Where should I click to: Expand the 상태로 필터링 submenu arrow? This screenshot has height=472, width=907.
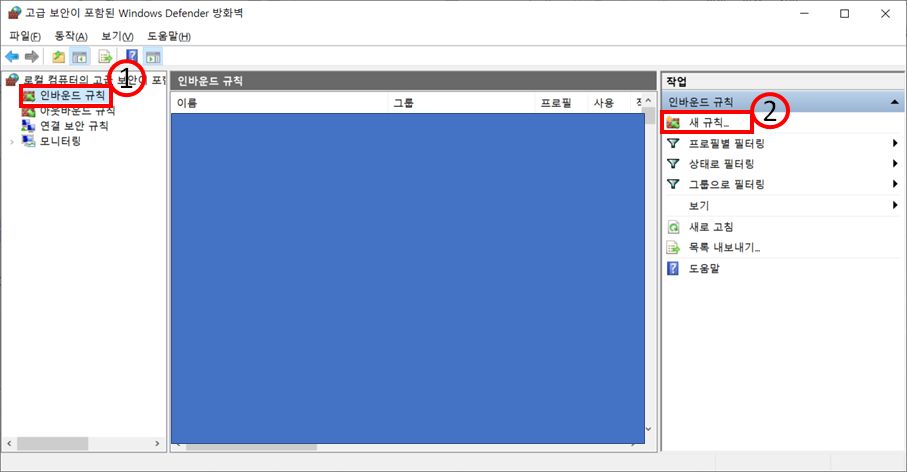click(895, 164)
